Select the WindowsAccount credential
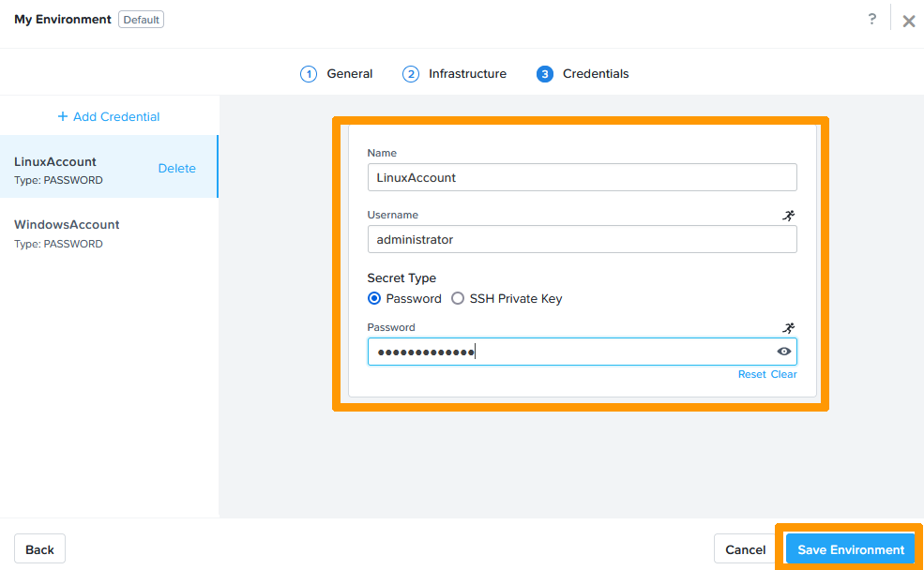This screenshot has height=570, width=924. pos(67,225)
